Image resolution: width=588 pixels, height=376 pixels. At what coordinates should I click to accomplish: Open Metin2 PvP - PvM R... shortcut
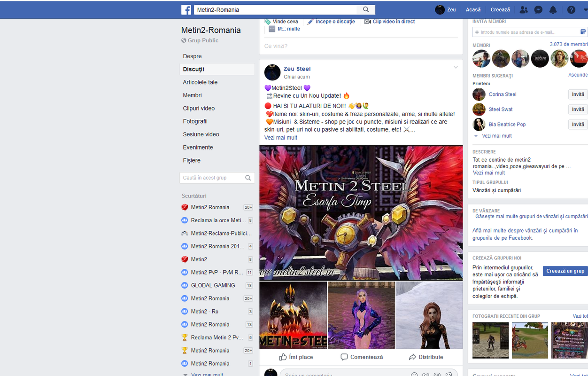coord(217,272)
